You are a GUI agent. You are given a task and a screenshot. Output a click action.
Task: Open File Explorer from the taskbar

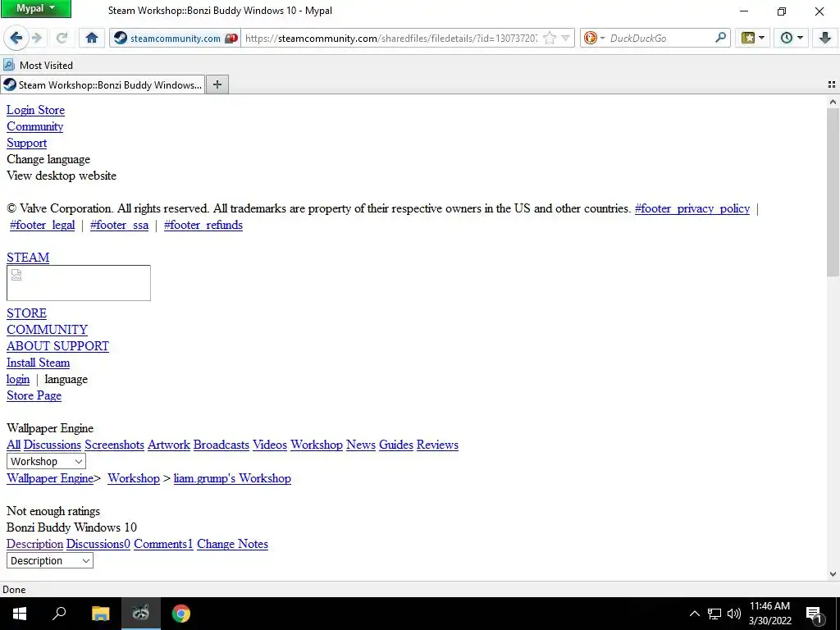click(x=100, y=614)
